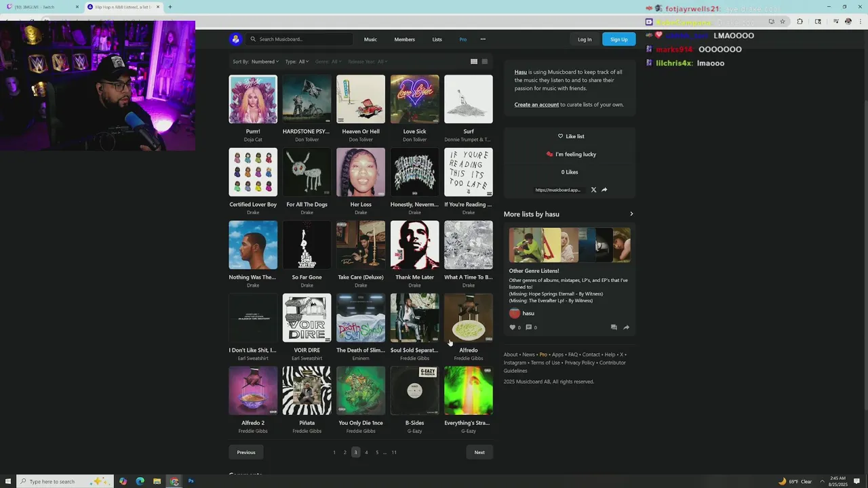Open comments bubbles icon on list card
The image size is (868, 488).
tap(614, 327)
